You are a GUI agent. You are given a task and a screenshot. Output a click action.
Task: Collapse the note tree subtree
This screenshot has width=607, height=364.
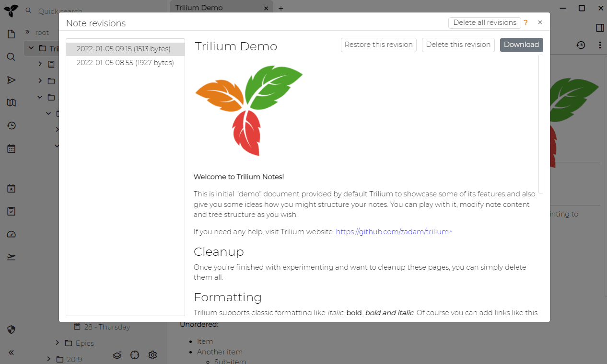(117, 355)
